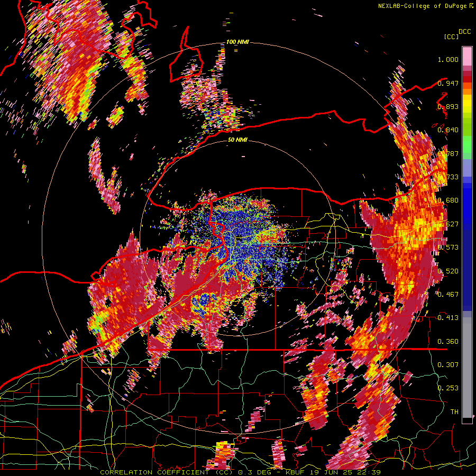Select the 0.467 legend value
This screenshot has width=476, height=476.
[x=448, y=295]
